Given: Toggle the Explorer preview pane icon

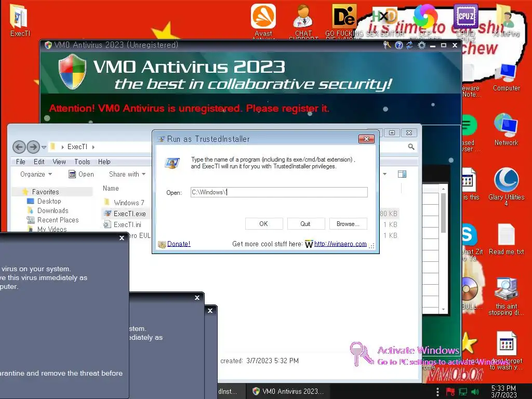Looking at the screenshot, I should (402, 174).
